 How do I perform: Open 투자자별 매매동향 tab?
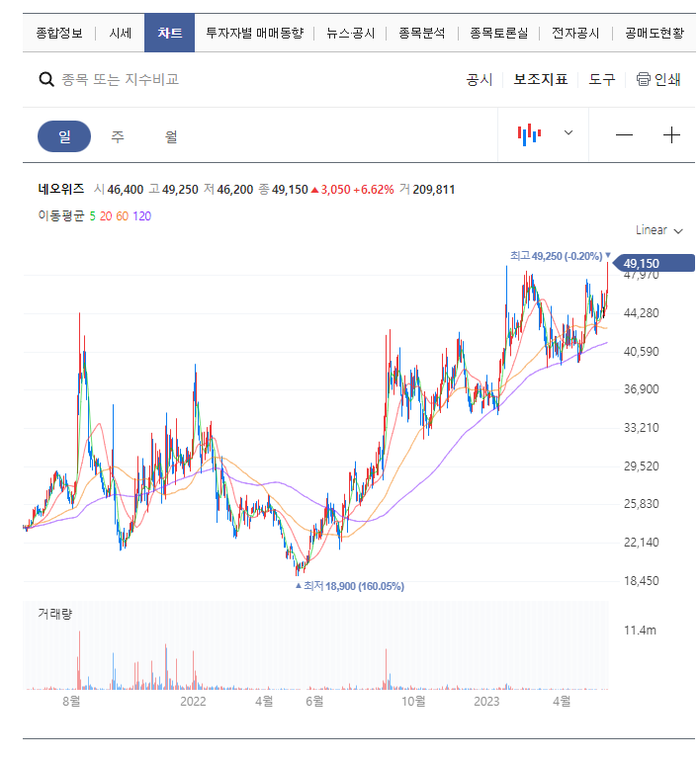click(x=254, y=33)
